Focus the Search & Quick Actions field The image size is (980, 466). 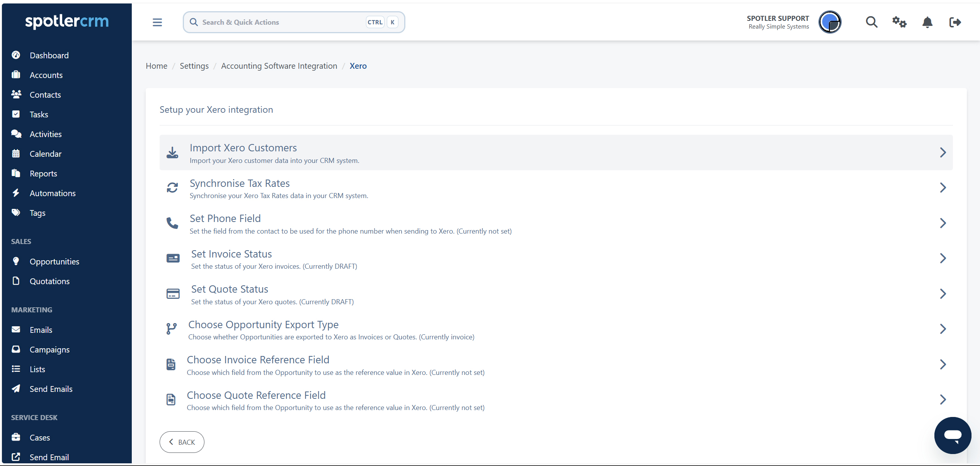tap(294, 22)
